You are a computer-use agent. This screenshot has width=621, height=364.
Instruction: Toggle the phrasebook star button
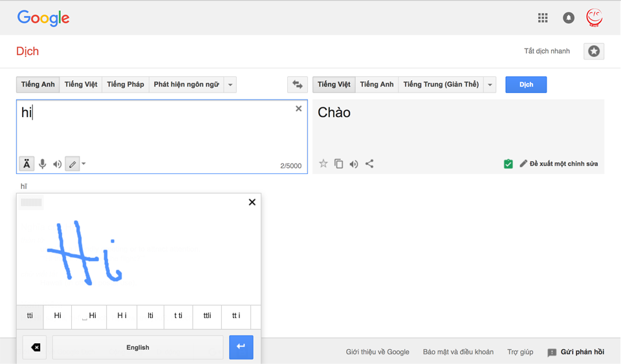coord(593,51)
